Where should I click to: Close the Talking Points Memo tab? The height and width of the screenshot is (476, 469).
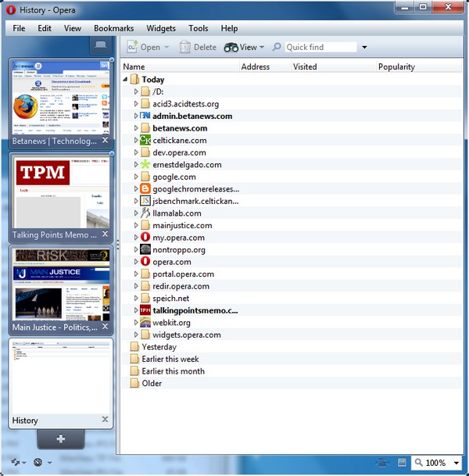click(105, 234)
